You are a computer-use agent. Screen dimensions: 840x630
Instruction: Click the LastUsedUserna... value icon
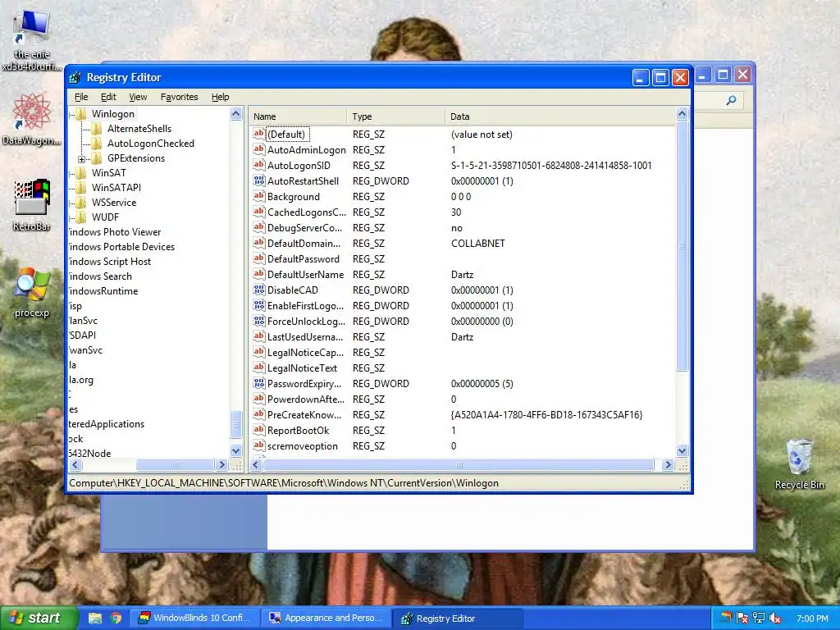258,336
